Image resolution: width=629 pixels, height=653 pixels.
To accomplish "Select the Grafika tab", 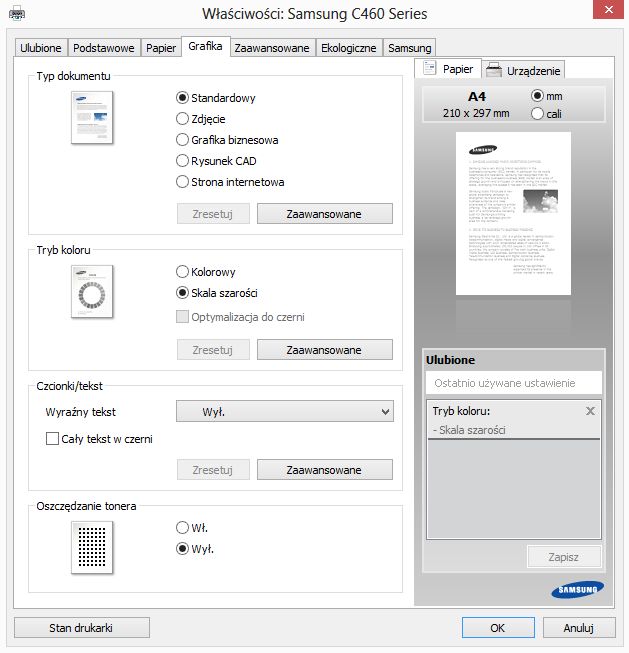I will 205,46.
